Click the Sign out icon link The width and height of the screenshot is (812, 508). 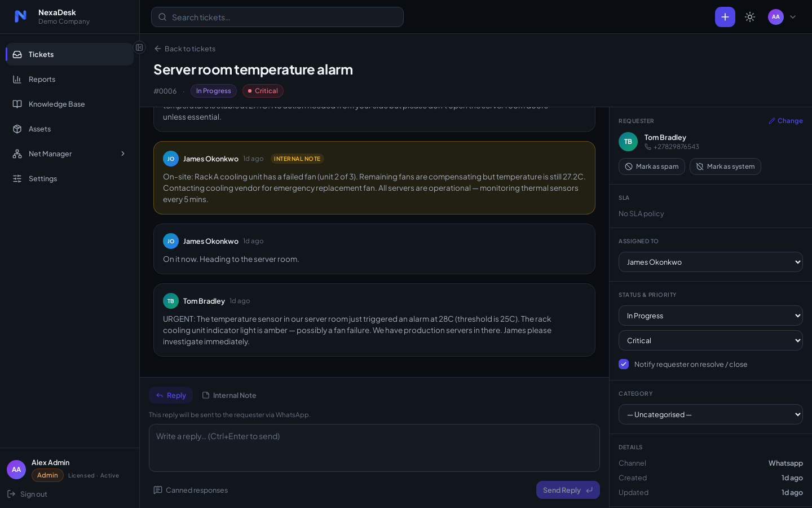tap(27, 494)
